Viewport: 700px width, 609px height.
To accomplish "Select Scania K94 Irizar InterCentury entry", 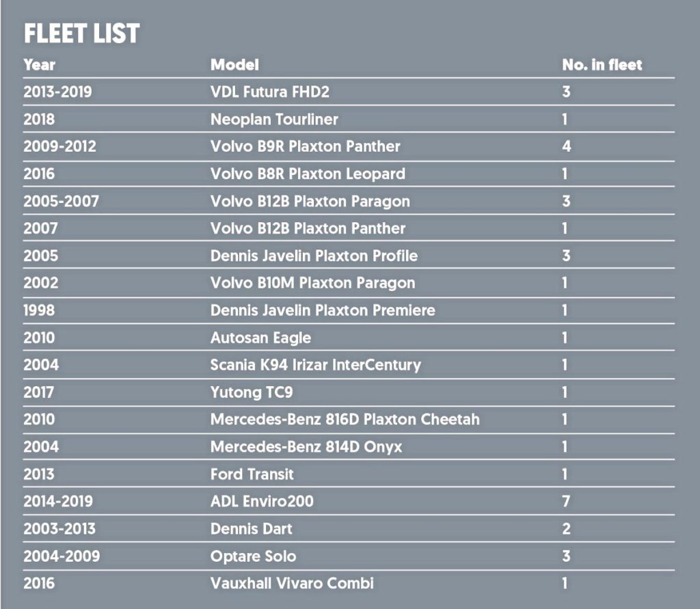I will [316, 365].
